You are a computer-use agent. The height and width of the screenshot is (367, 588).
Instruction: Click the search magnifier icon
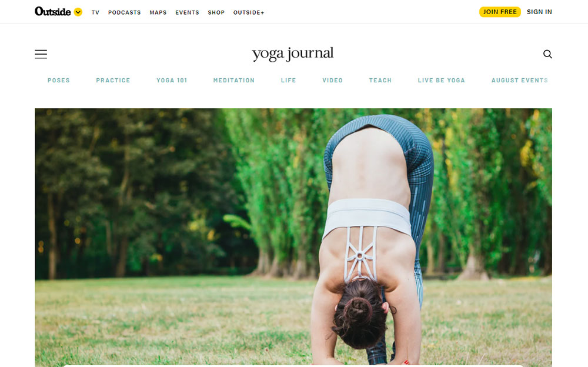(x=547, y=54)
